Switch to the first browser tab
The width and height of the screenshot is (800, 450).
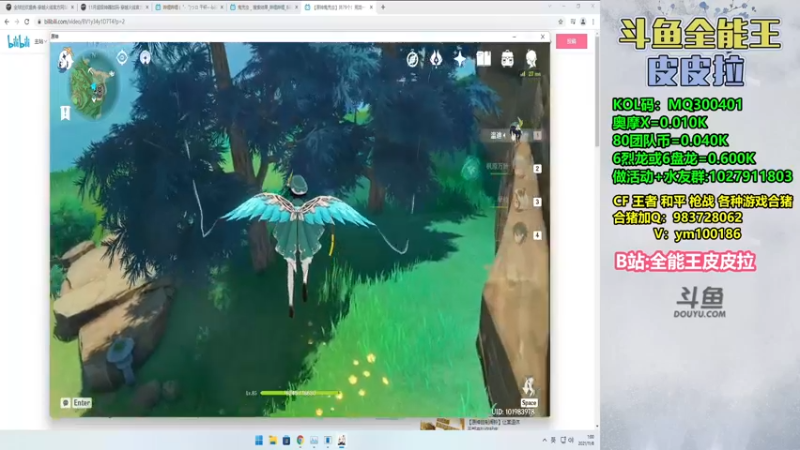click(x=39, y=7)
